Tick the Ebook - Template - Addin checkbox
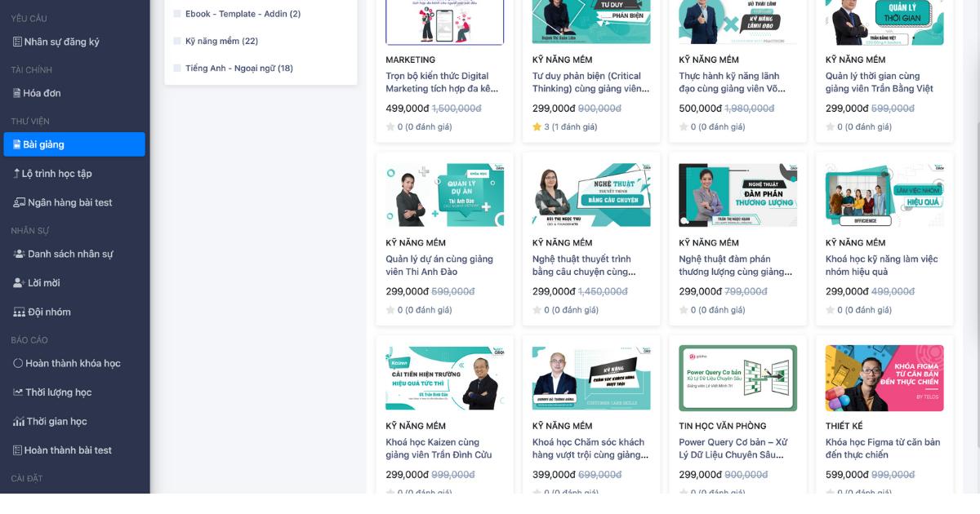 pos(177,14)
